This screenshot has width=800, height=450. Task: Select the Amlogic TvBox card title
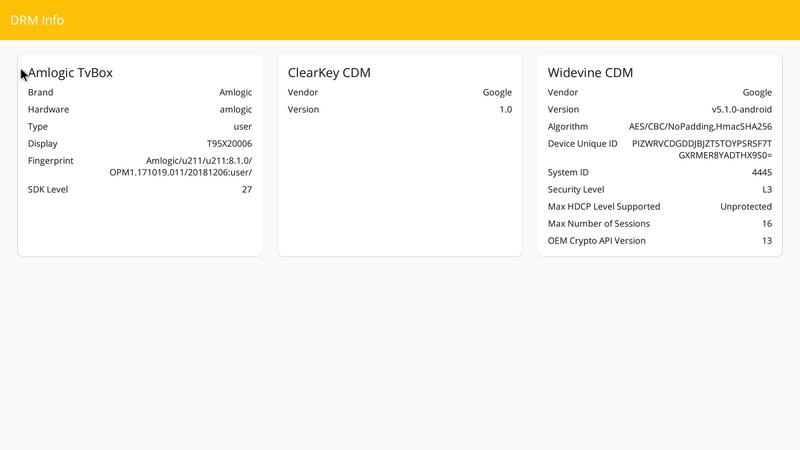click(70, 72)
